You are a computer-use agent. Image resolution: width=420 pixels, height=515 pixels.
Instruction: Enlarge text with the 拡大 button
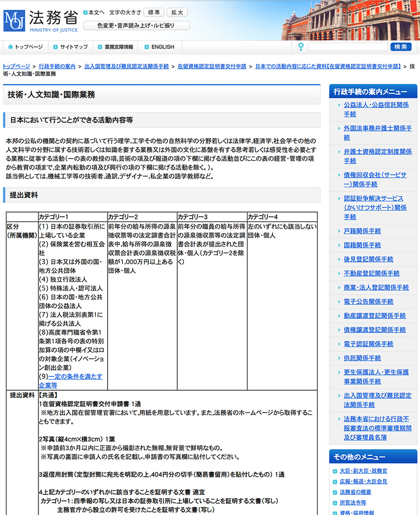[x=177, y=12]
